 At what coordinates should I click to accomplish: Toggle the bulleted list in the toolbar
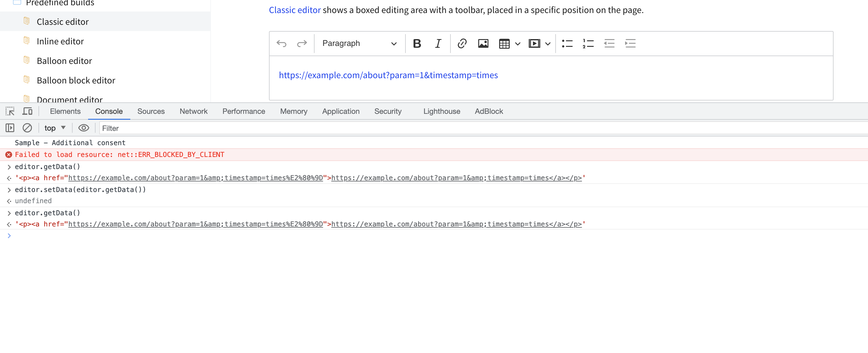pyautogui.click(x=567, y=43)
